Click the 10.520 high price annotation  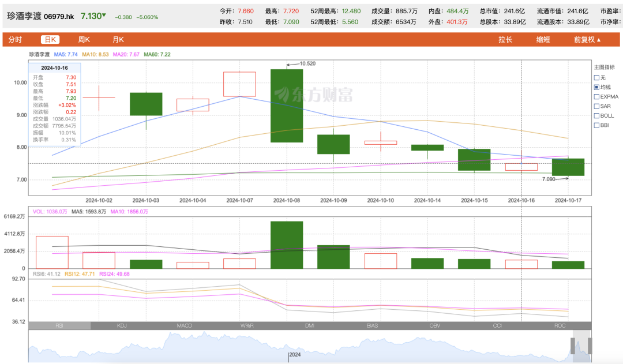tap(307, 63)
